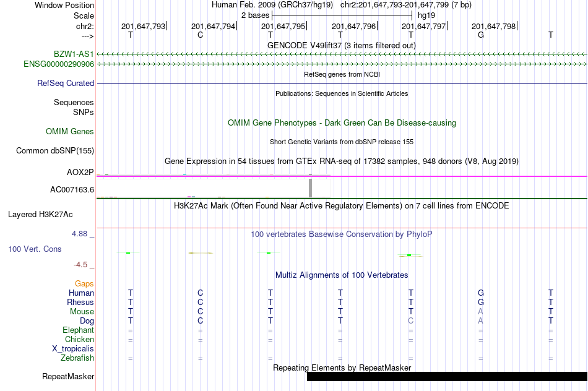Open 100 vertebrates Basewise Conservation PhyloP title

pyautogui.click(x=342, y=234)
